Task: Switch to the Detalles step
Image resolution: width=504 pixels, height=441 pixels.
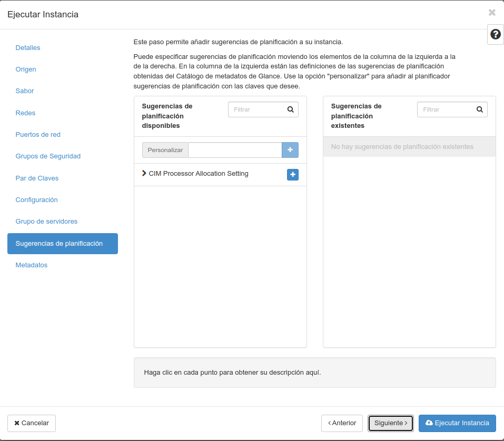Action: click(x=27, y=47)
